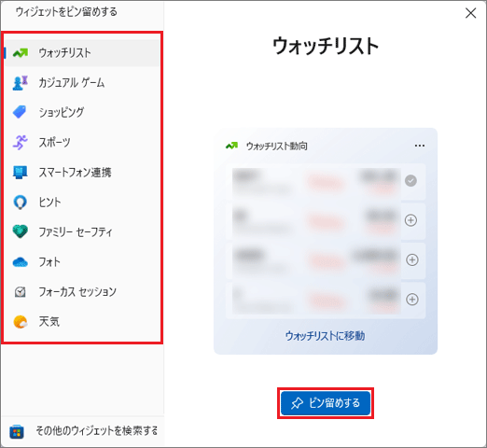487x448 pixels.
Task: Open the ヒント widget entry
Action: (x=82, y=203)
